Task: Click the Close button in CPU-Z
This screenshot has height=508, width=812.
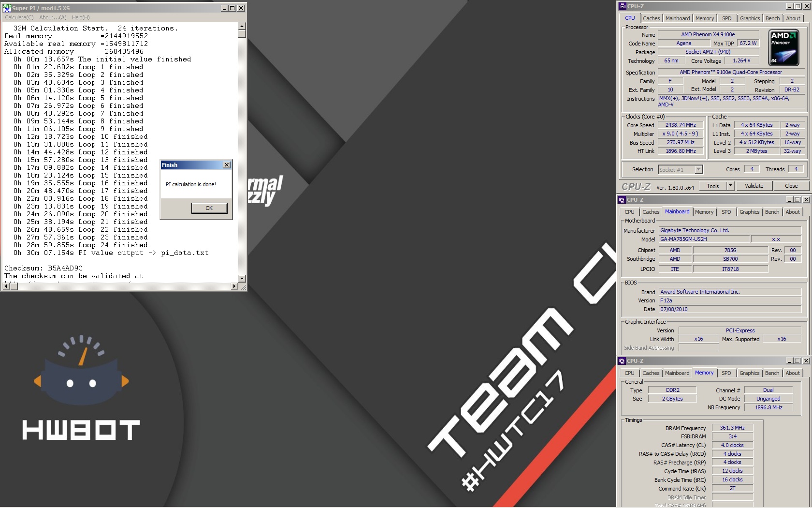Action: pyautogui.click(x=791, y=186)
